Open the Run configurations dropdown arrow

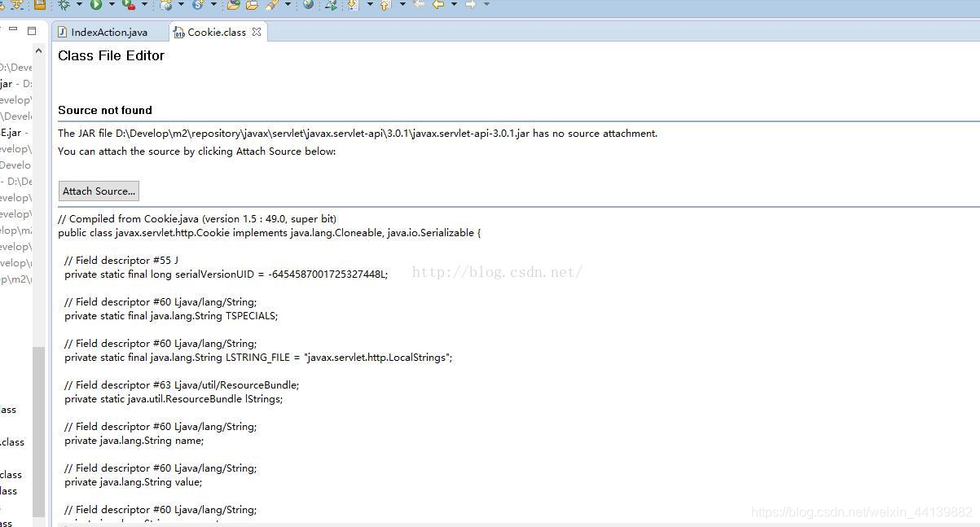[112, 4]
